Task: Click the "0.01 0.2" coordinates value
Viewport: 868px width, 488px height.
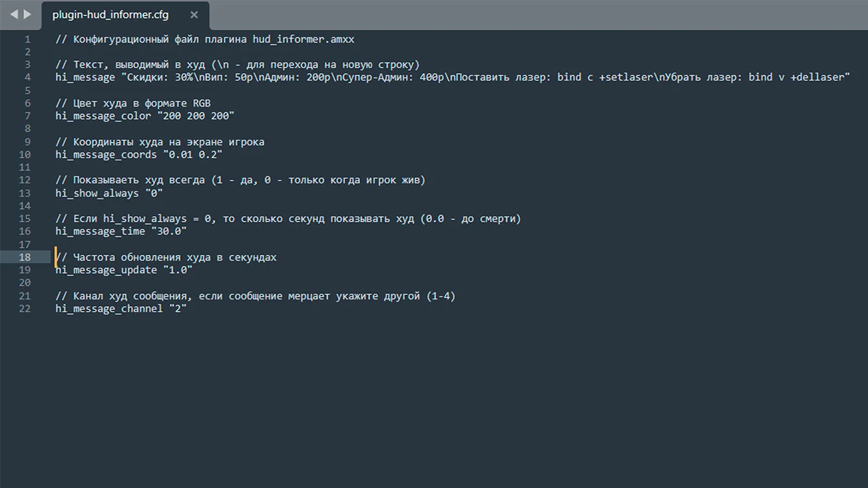Action: tap(192, 155)
